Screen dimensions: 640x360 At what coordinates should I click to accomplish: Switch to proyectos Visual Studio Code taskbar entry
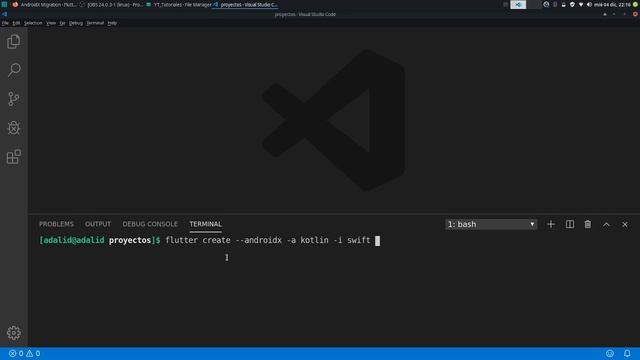(246, 4)
